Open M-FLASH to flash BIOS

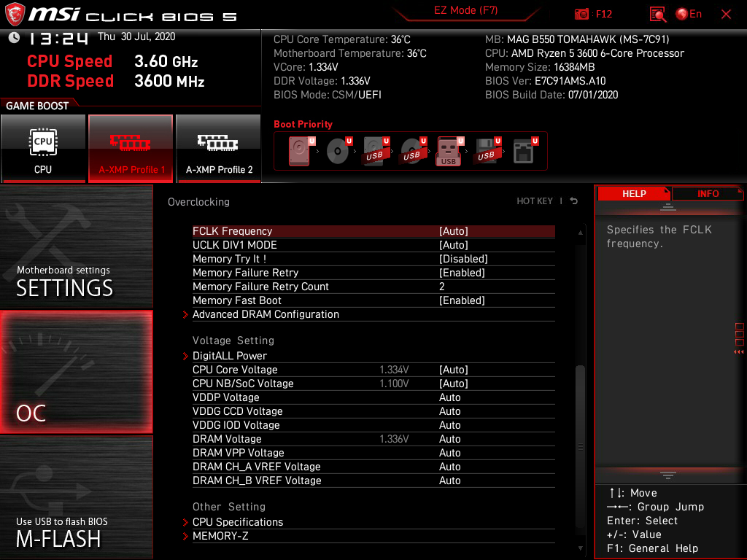click(76, 497)
